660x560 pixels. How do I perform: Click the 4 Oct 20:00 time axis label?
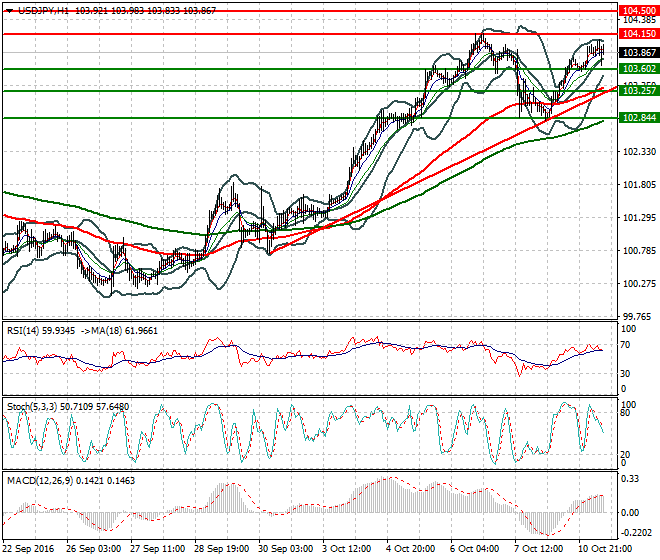click(x=411, y=549)
